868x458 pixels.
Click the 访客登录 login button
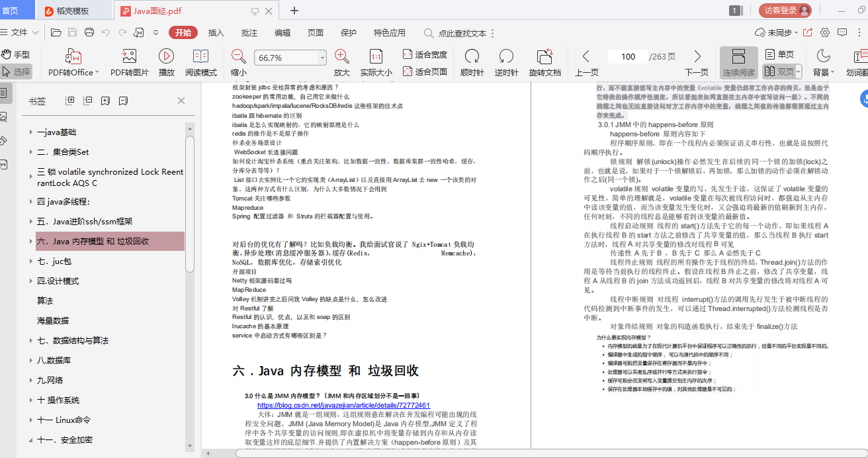pyautogui.click(x=785, y=11)
